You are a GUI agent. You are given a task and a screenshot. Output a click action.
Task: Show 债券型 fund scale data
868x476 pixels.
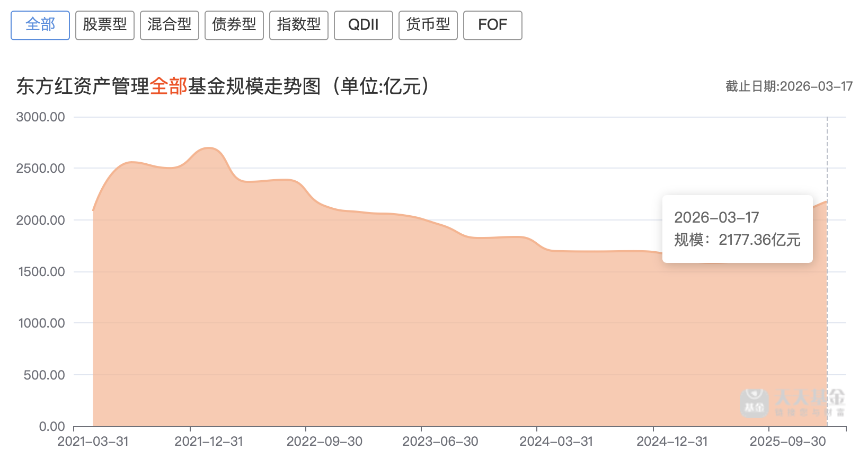tap(234, 25)
